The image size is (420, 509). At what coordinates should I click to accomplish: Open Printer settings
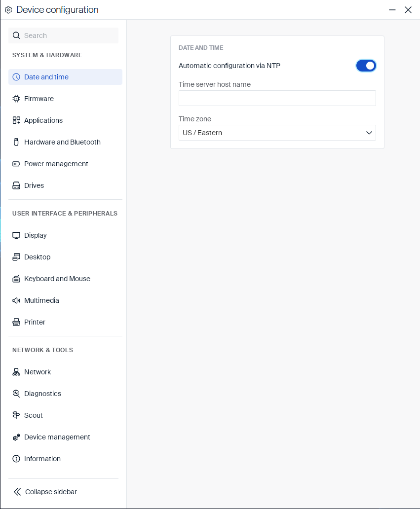(65, 322)
